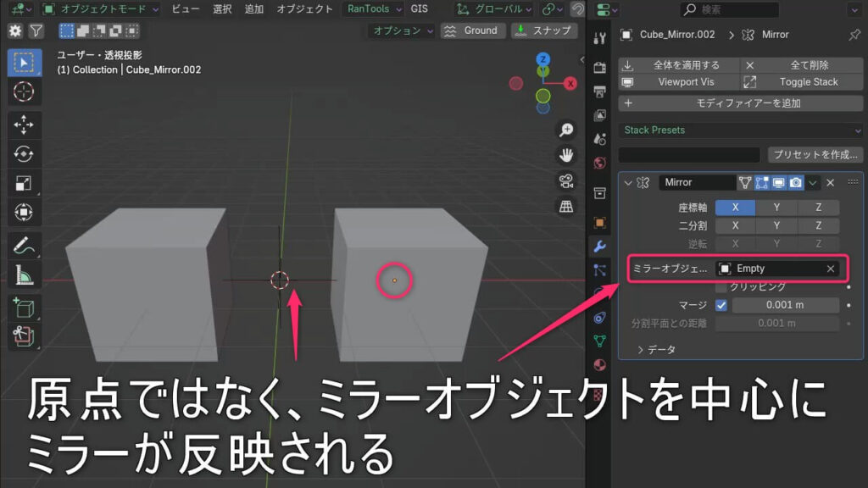Open the Stack Presets dropdown
This screenshot has height=488, width=868.
pos(741,130)
